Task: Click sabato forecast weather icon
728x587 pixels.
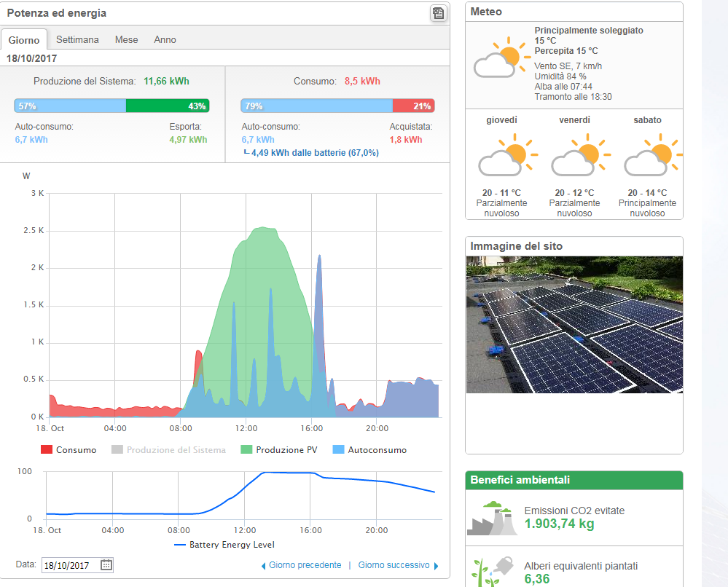Action: coord(653,155)
